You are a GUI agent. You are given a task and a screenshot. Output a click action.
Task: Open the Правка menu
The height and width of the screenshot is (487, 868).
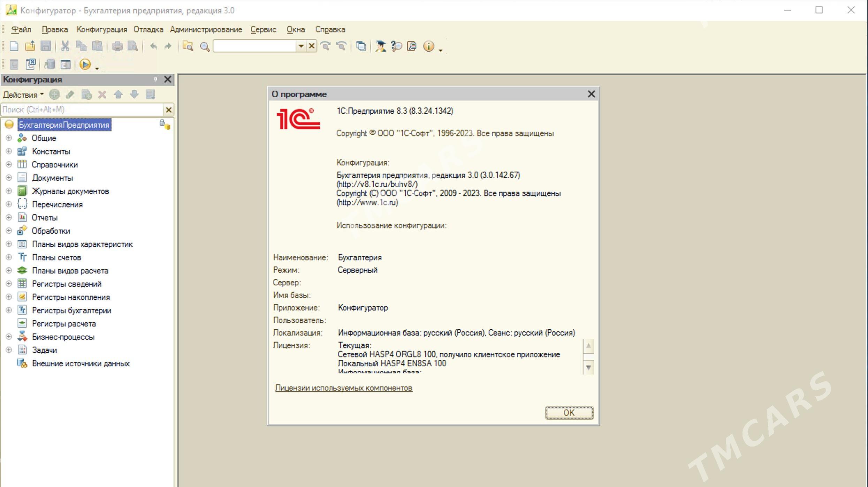tap(55, 30)
